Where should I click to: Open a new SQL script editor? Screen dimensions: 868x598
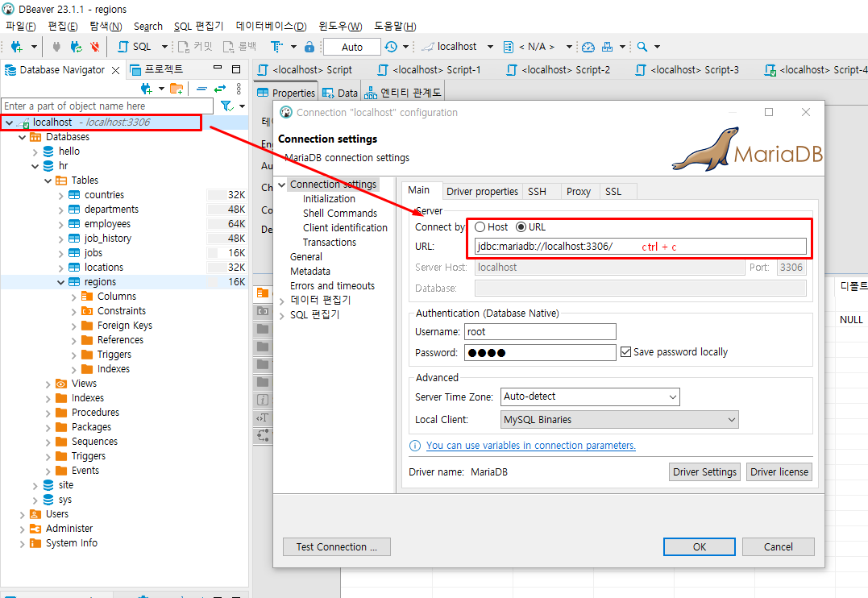click(135, 47)
